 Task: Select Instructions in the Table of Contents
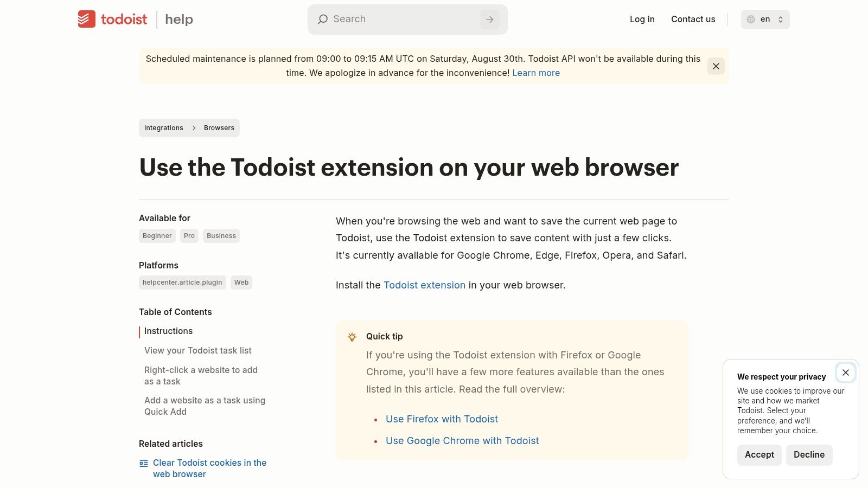tap(168, 331)
